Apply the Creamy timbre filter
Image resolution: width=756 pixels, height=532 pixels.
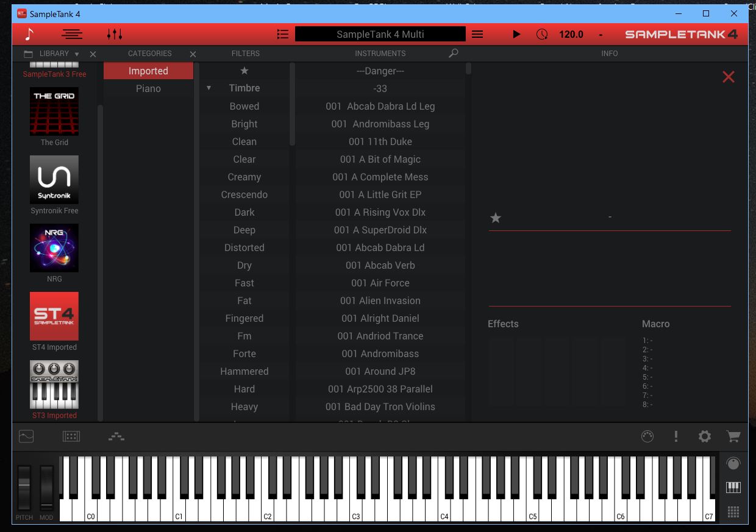click(x=244, y=177)
